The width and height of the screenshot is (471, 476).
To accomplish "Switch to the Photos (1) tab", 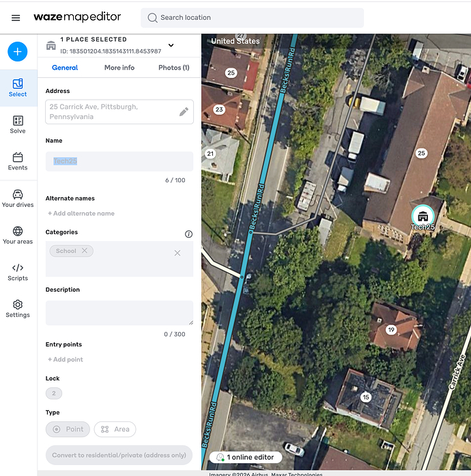I will [x=173, y=68].
